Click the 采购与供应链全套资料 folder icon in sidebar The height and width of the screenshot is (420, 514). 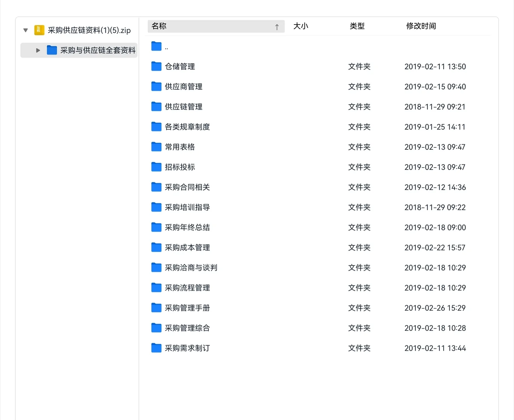[52, 50]
